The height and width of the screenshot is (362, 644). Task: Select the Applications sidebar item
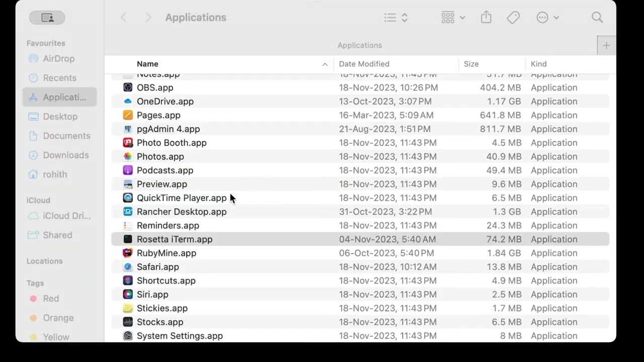59,98
